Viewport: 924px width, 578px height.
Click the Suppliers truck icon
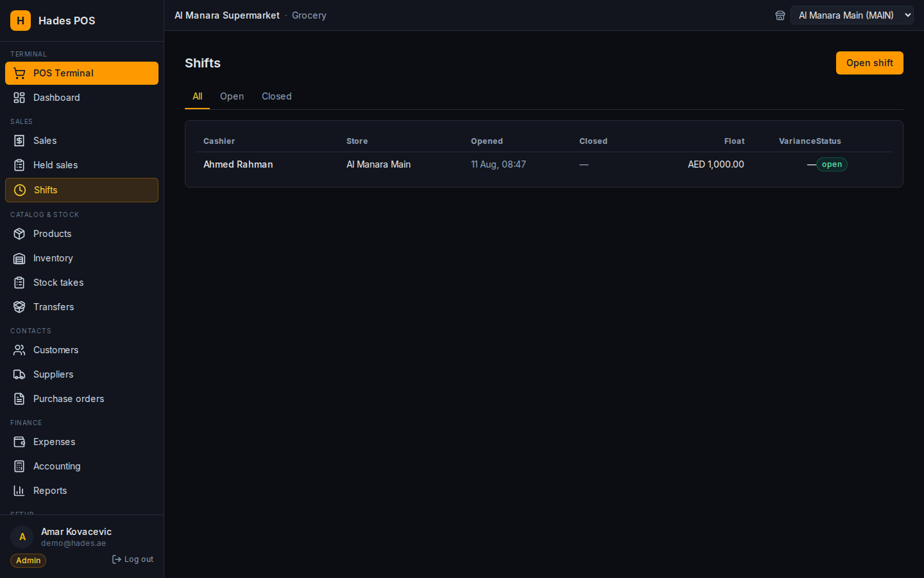coord(19,374)
